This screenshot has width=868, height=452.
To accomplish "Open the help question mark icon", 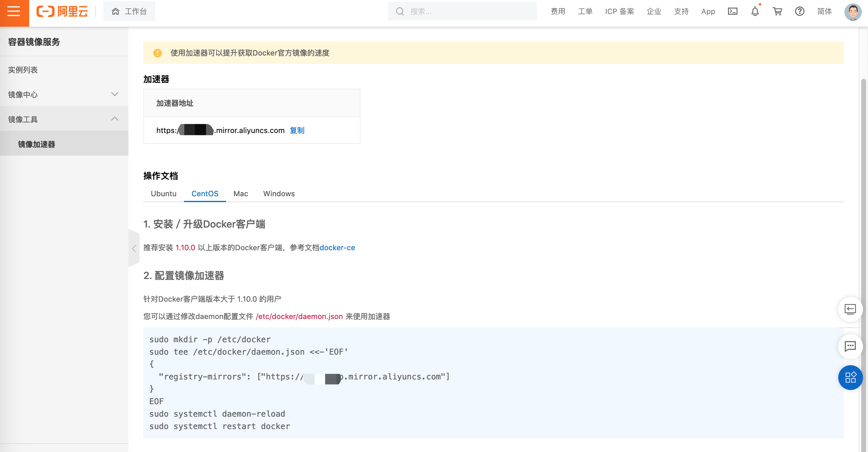I will point(800,11).
